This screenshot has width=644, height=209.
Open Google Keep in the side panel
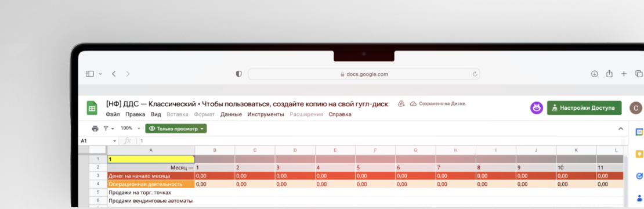(639, 154)
